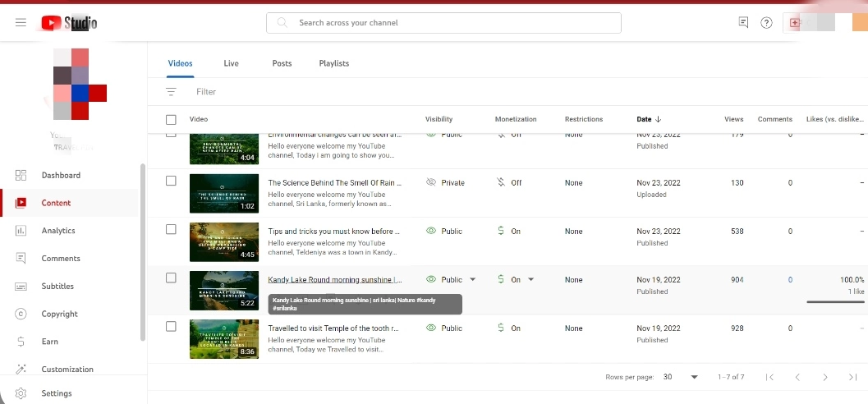Click the Customization wand icon
The width and height of the screenshot is (868, 404).
pos(21,370)
